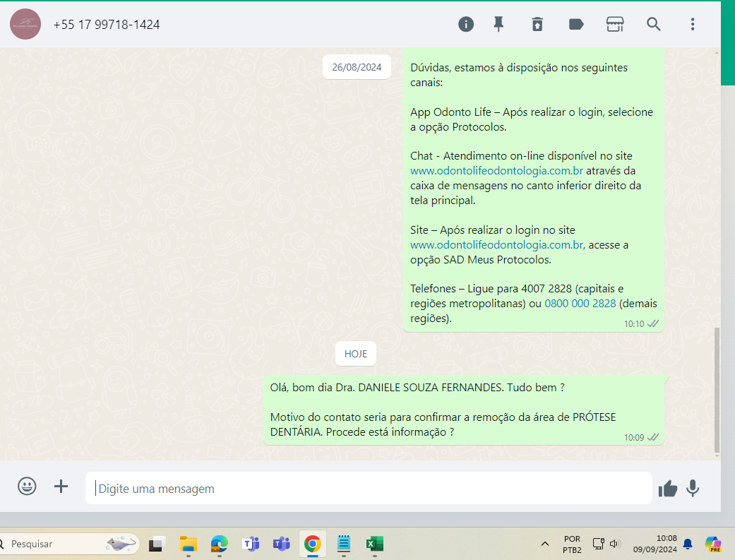Click the scroll down arrow of chat
Viewport: 735px width, 560px height.
tap(717, 455)
